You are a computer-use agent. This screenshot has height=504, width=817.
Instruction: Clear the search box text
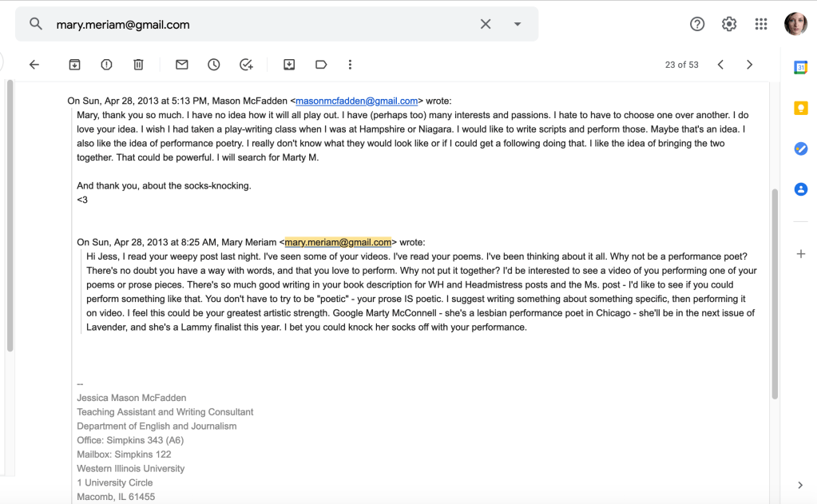click(486, 24)
